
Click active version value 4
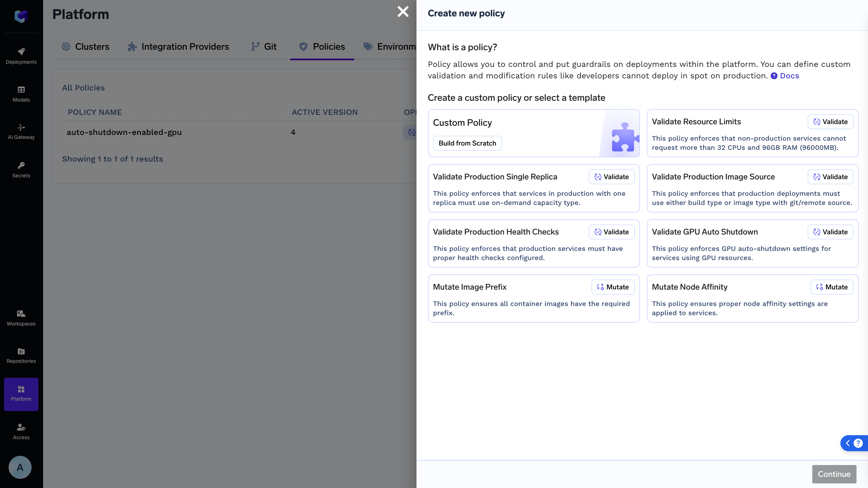(293, 132)
